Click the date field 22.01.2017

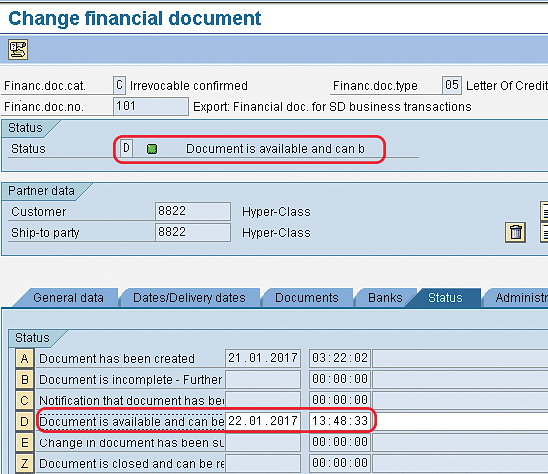pos(263,421)
